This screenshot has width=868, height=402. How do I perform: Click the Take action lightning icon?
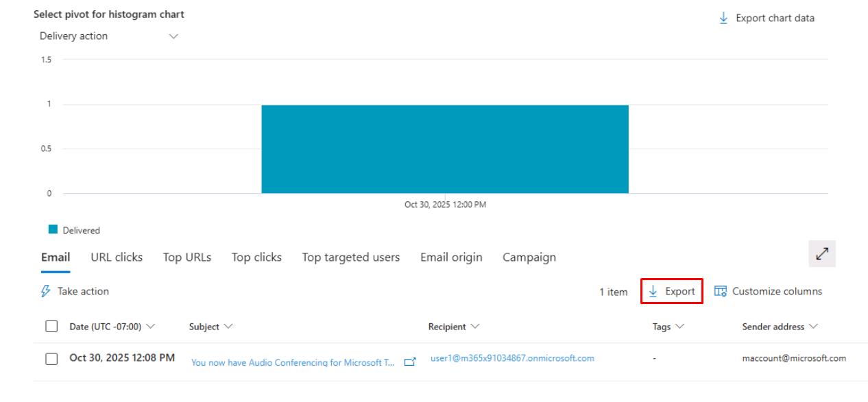click(x=46, y=291)
